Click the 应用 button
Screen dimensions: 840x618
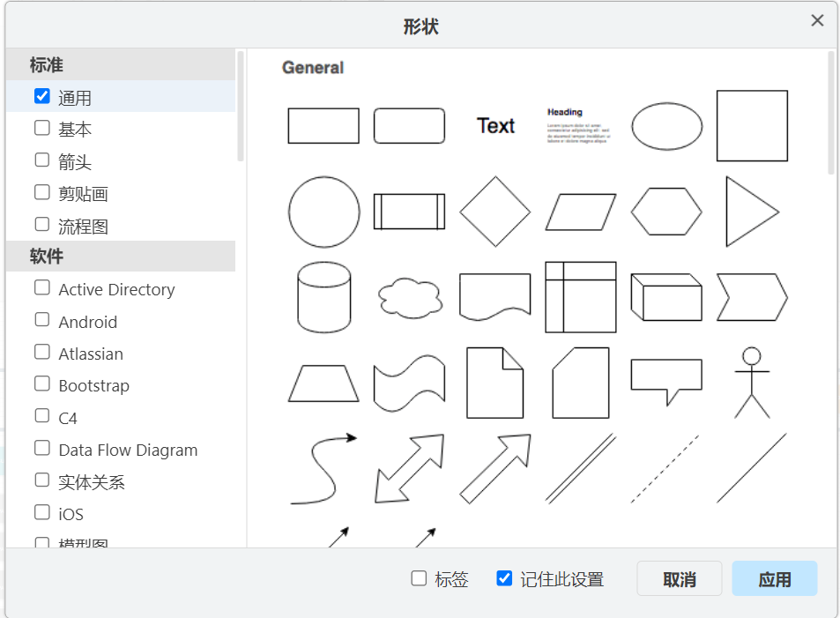(774, 578)
